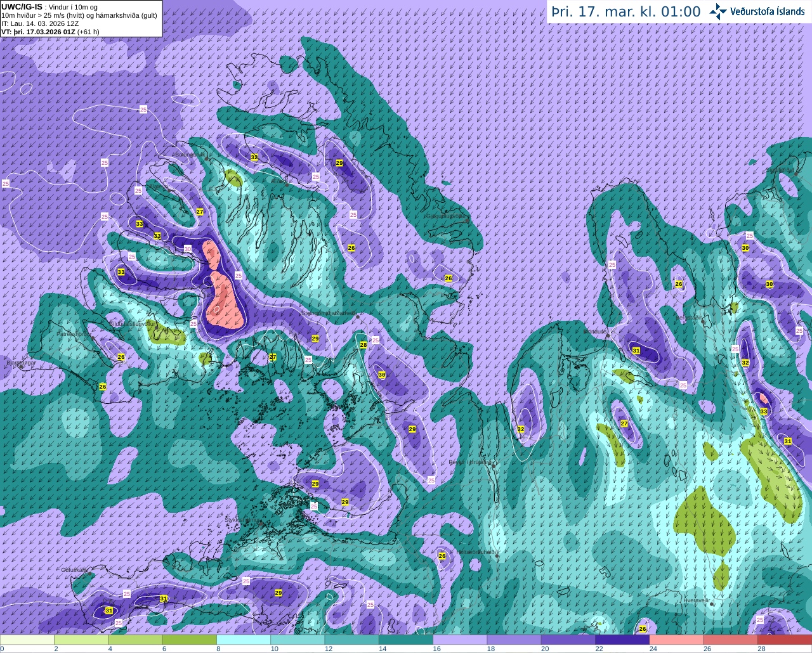Click the Gufuskálar station label
This screenshot has height=653, width=812.
(74, 569)
